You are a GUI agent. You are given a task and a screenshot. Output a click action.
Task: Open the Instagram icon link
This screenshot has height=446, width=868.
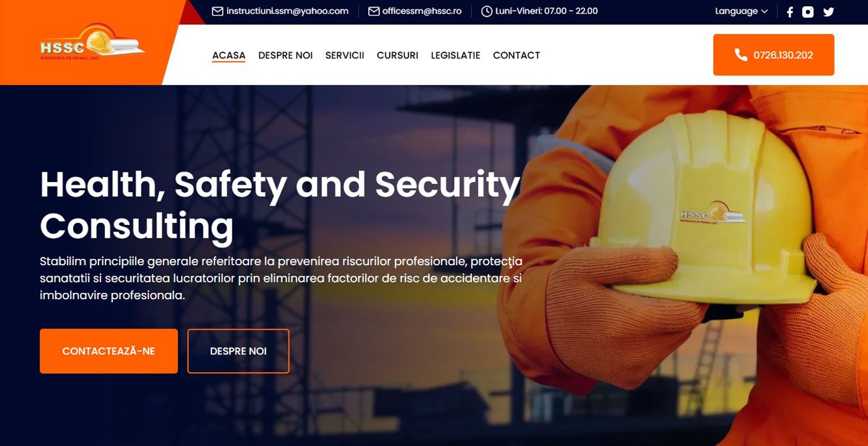pyautogui.click(x=808, y=12)
